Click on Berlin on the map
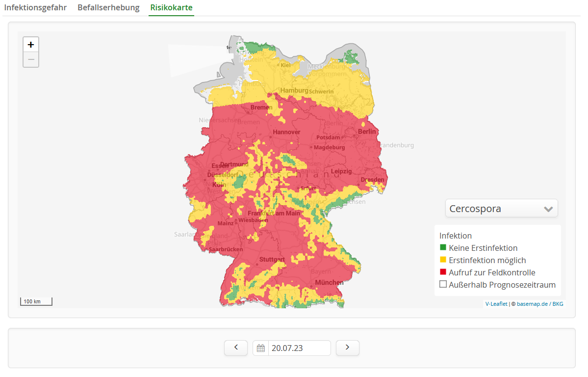This screenshot has width=588, height=377. pyautogui.click(x=366, y=132)
